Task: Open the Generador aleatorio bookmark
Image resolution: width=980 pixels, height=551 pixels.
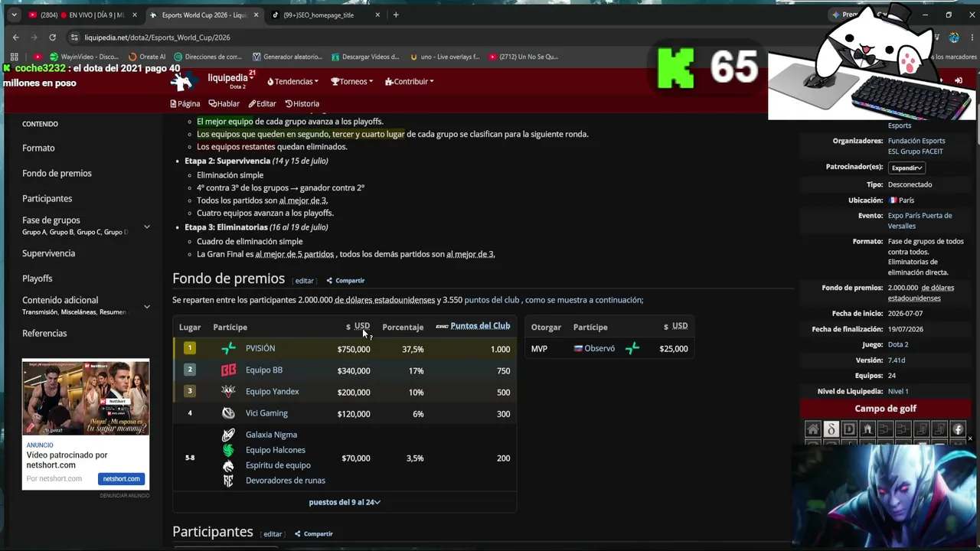Action: pyautogui.click(x=287, y=57)
